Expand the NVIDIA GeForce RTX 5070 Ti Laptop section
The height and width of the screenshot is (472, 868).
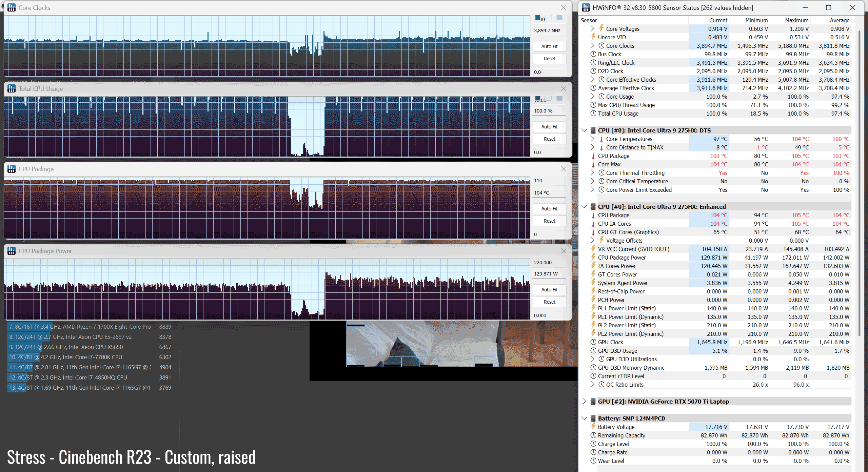click(584, 402)
